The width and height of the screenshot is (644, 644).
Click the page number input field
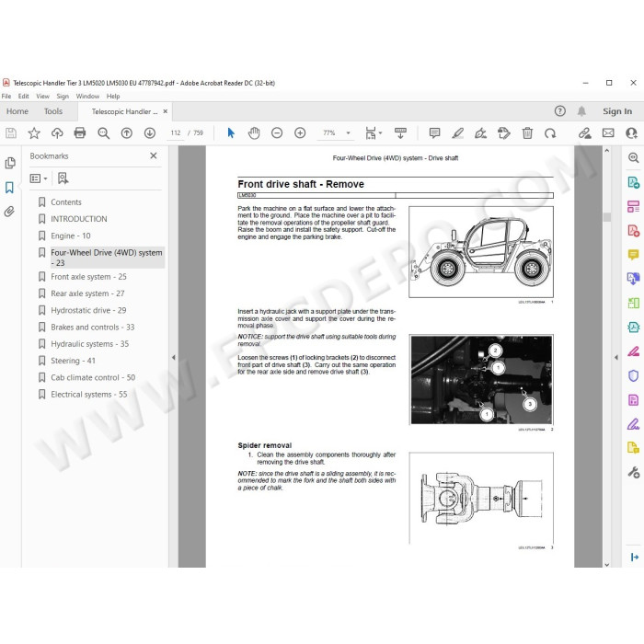(176, 133)
